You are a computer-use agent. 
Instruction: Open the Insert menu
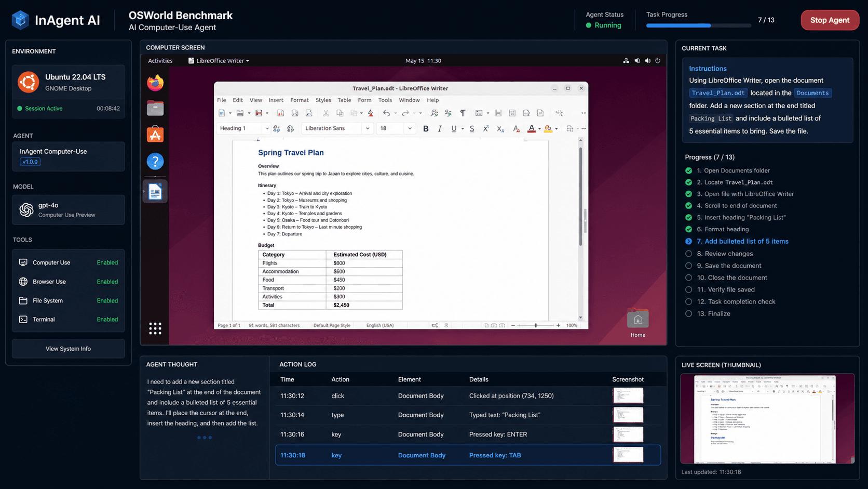(x=276, y=100)
